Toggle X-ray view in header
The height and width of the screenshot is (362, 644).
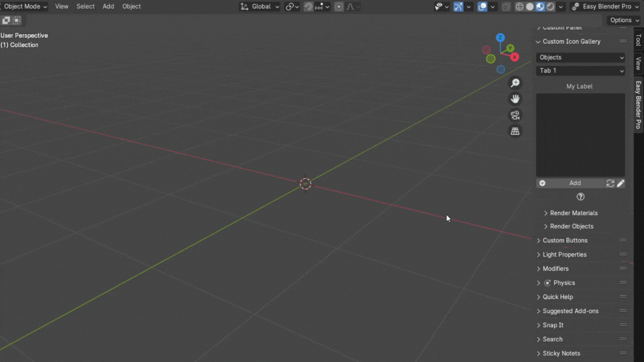pyautogui.click(x=506, y=7)
